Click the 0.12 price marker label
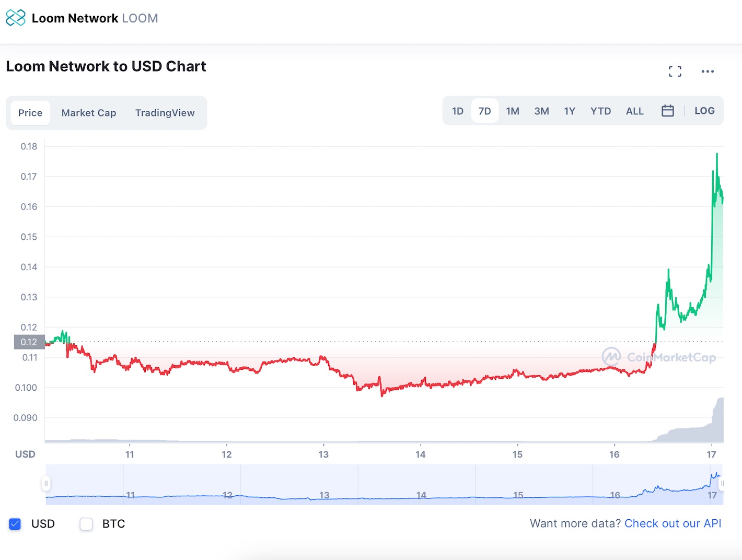The height and width of the screenshot is (560, 742). coord(29,342)
